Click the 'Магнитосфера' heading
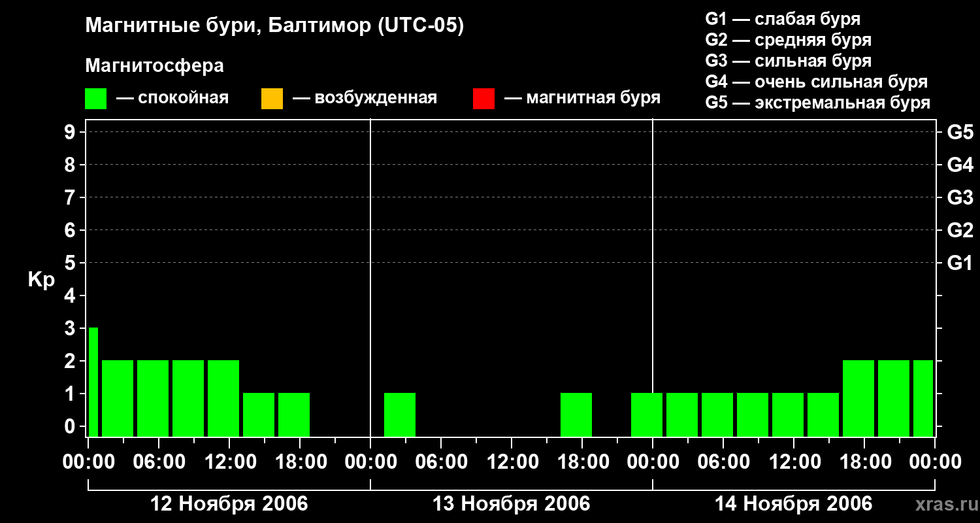This screenshot has height=523, width=980. click(x=154, y=66)
